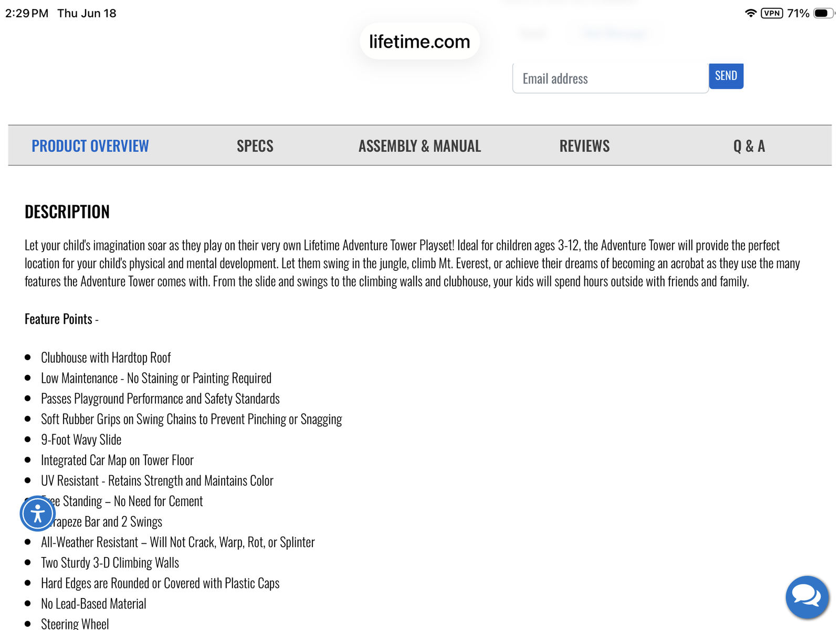Tap the battery icon in status bar
Viewport: 840px width, 630px height.
[x=824, y=13]
